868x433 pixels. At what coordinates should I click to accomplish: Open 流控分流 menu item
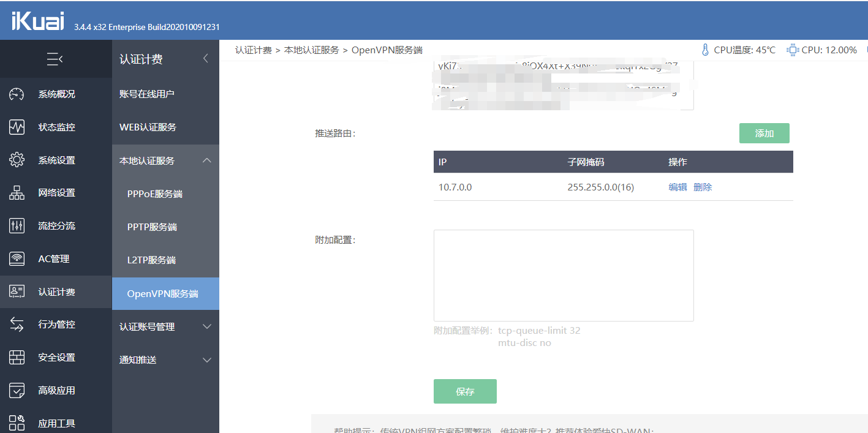point(56,226)
